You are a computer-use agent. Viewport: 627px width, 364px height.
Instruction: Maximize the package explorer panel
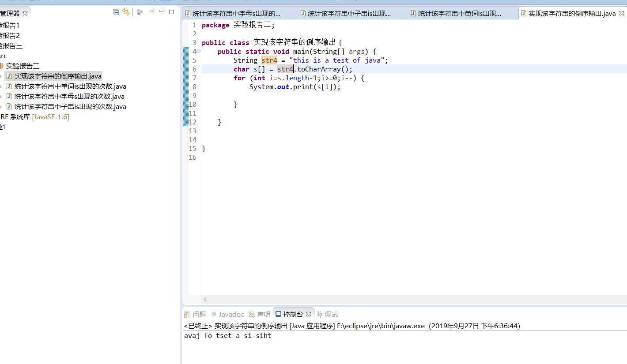pyautogui.click(x=171, y=12)
